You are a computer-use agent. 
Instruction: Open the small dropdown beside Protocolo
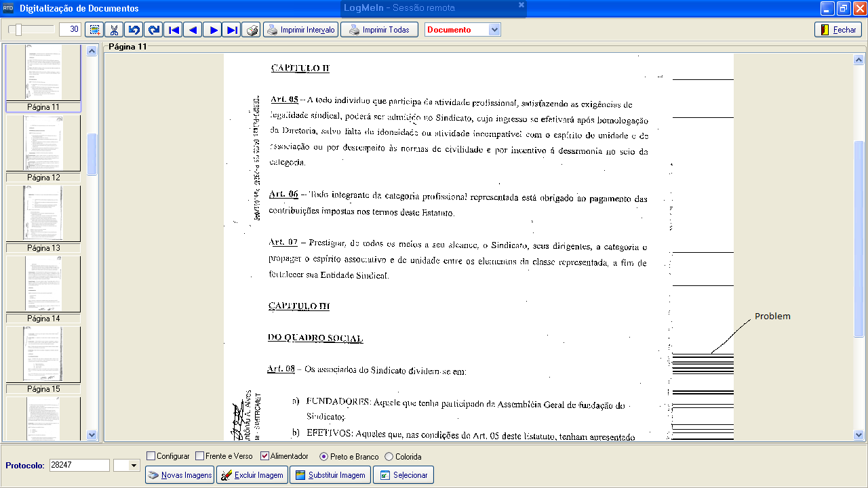coord(133,466)
